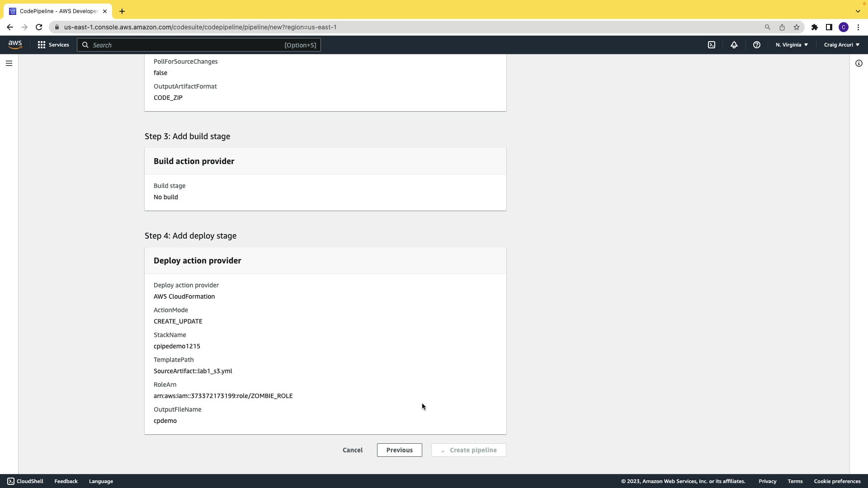Expand the left hamburger navigation menu
Image resolution: width=868 pixels, height=488 pixels.
(9, 63)
